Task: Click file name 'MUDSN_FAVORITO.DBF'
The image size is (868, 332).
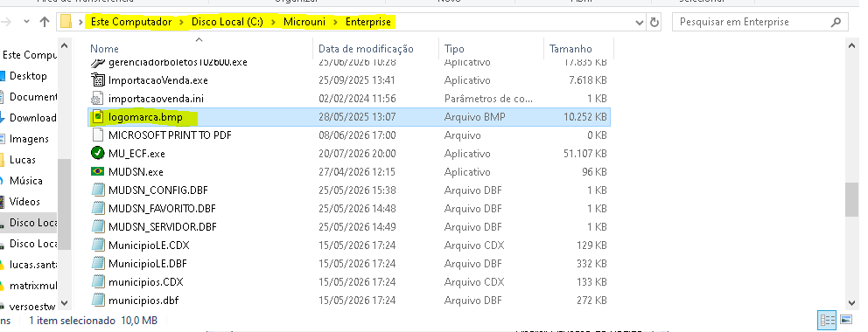Action: (x=162, y=209)
